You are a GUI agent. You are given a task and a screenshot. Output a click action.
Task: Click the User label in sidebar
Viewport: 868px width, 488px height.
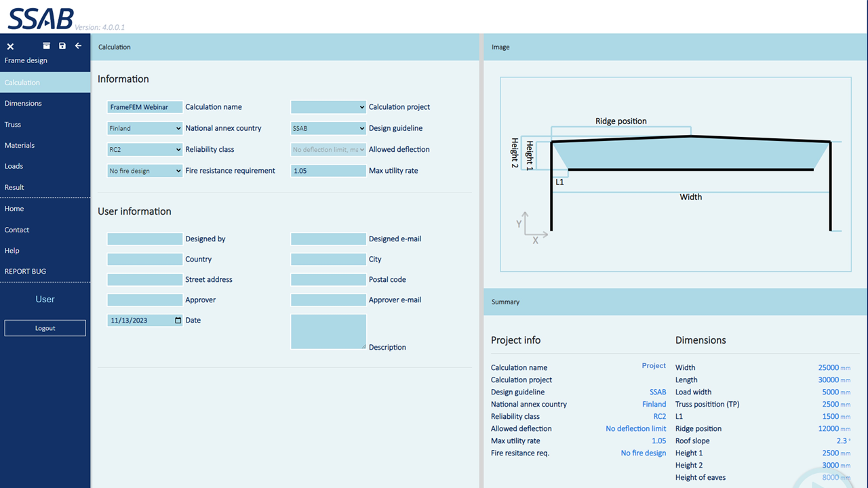45,299
